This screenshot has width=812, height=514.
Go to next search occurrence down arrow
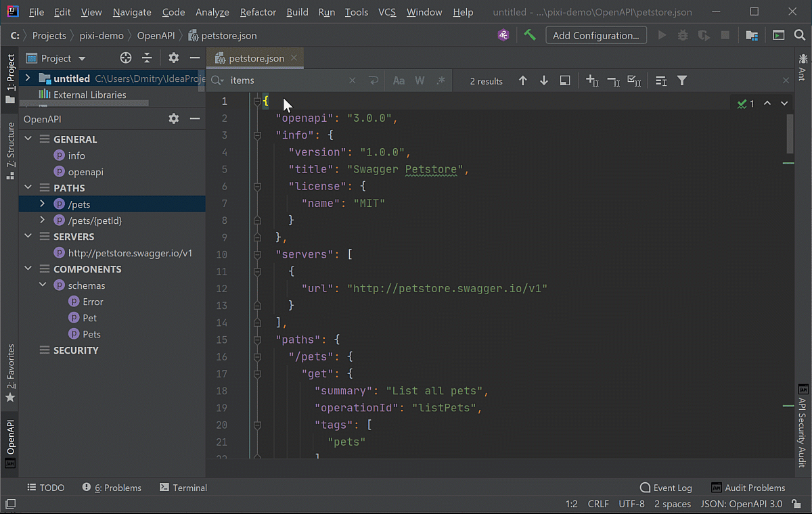coord(543,80)
